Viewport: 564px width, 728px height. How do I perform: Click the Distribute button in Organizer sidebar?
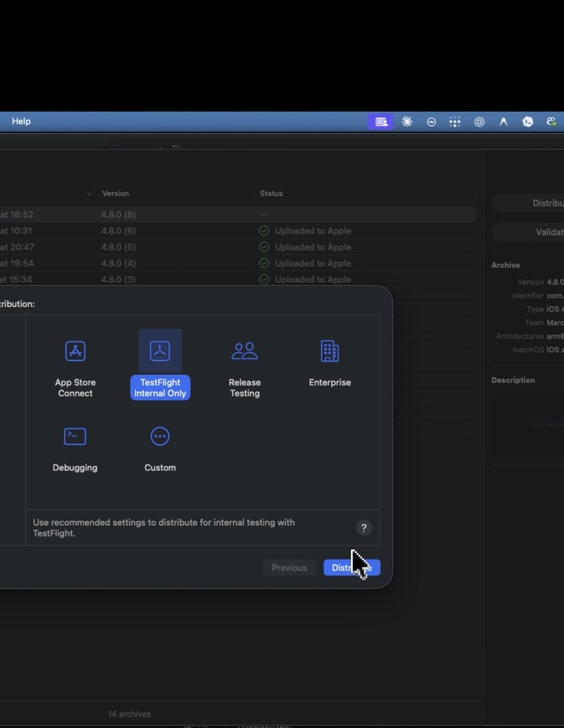pos(529,203)
